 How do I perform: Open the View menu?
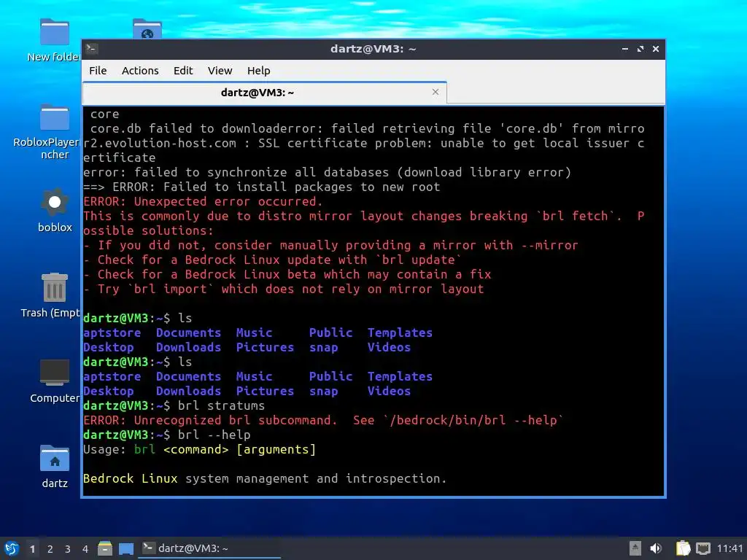(220, 71)
